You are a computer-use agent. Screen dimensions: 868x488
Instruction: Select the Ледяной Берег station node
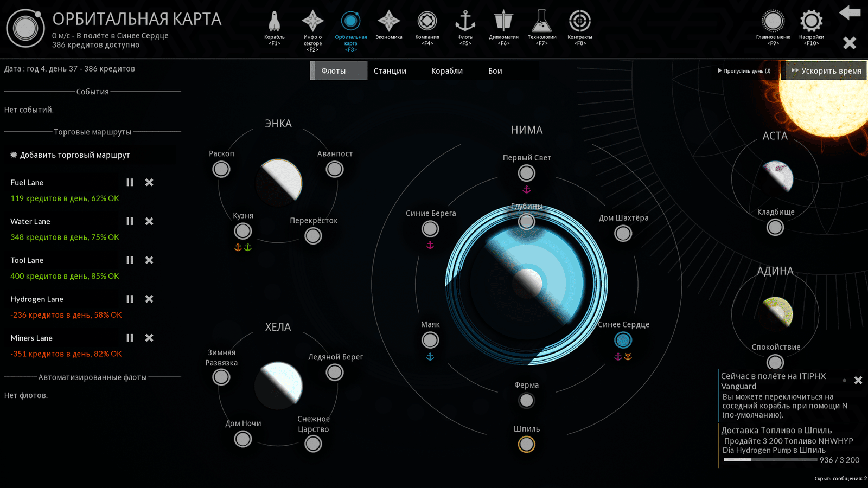click(x=335, y=373)
